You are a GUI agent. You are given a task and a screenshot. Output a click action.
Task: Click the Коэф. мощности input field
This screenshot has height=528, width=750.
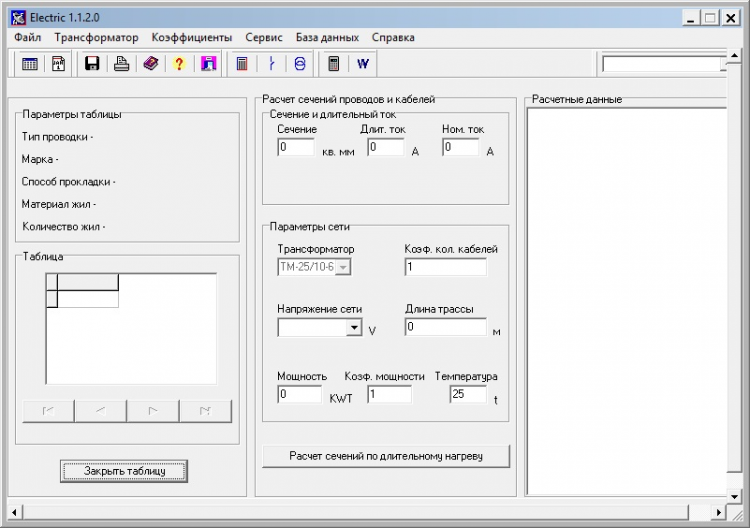coord(389,394)
